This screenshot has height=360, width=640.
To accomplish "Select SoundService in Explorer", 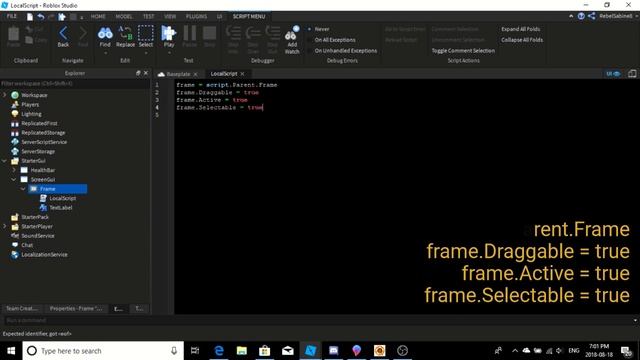I will [38, 236].
